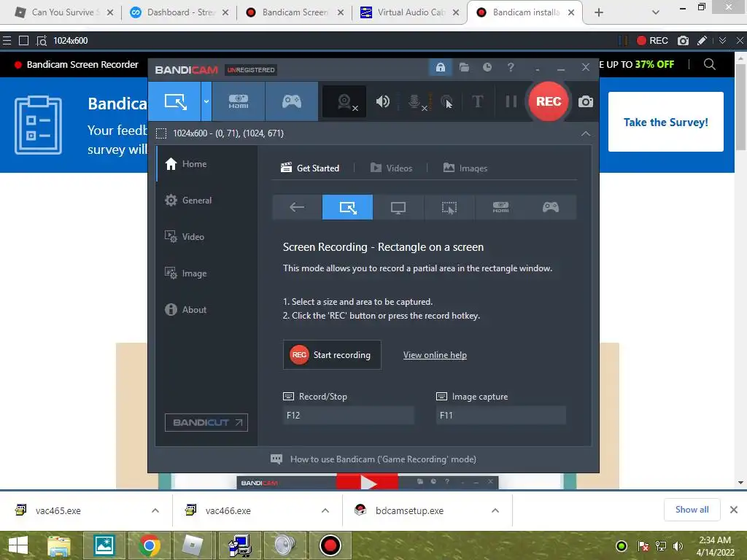
Task: Switch to Get Started tab
Action: 309,168
